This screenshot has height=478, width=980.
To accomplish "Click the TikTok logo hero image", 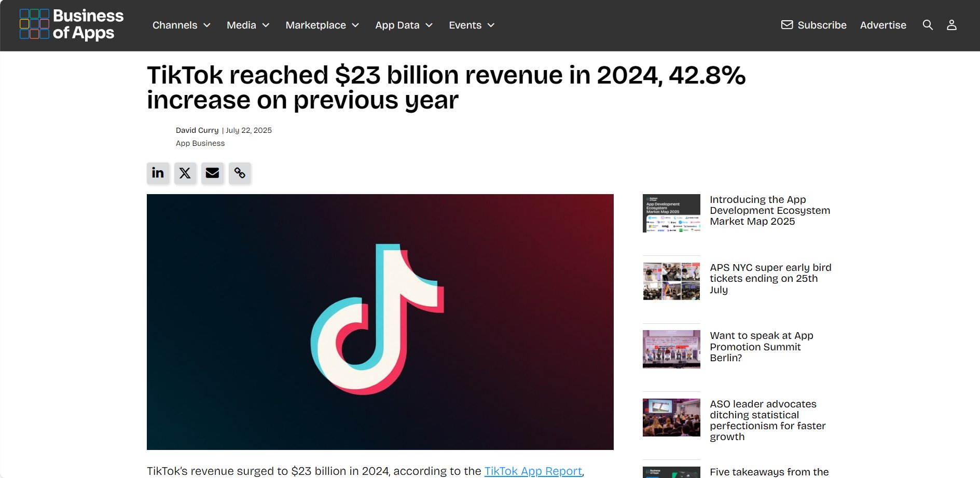I will pyautogui.click(x=380, y=322).
